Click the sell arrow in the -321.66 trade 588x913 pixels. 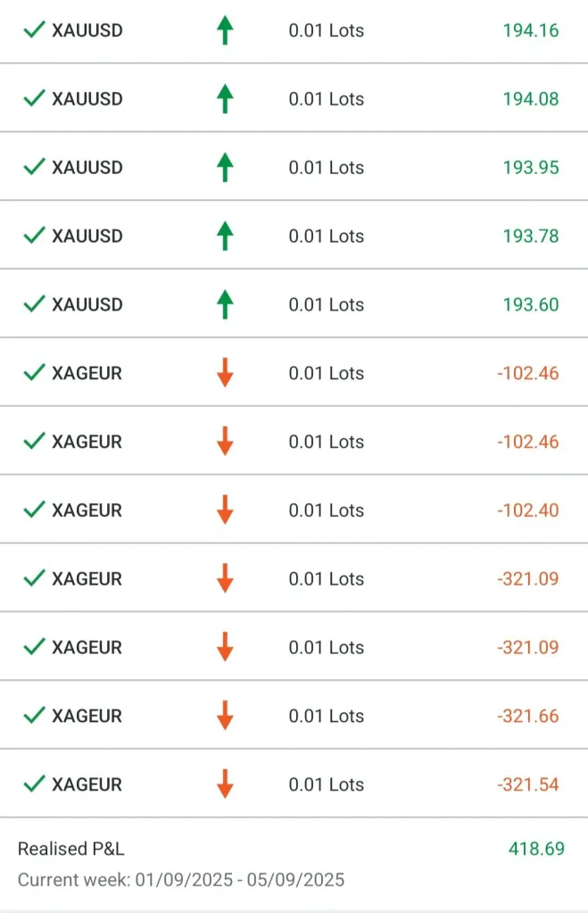tap(225, 716)
